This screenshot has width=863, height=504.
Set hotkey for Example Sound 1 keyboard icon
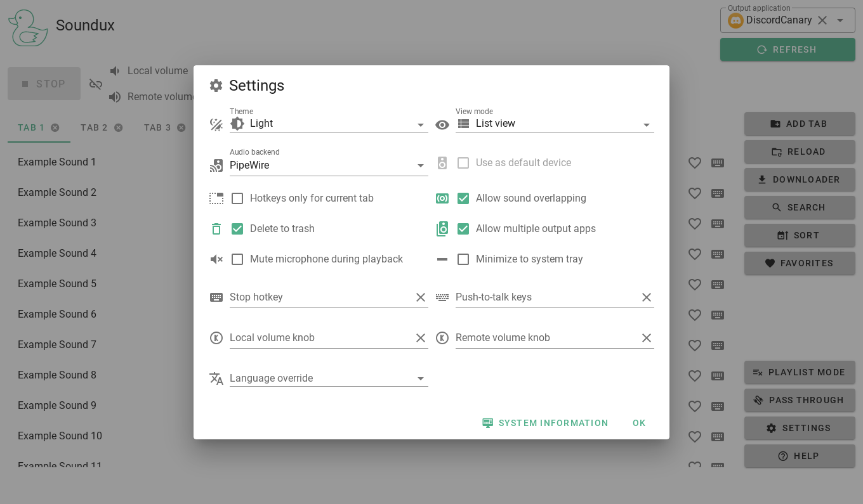[718, 163]
